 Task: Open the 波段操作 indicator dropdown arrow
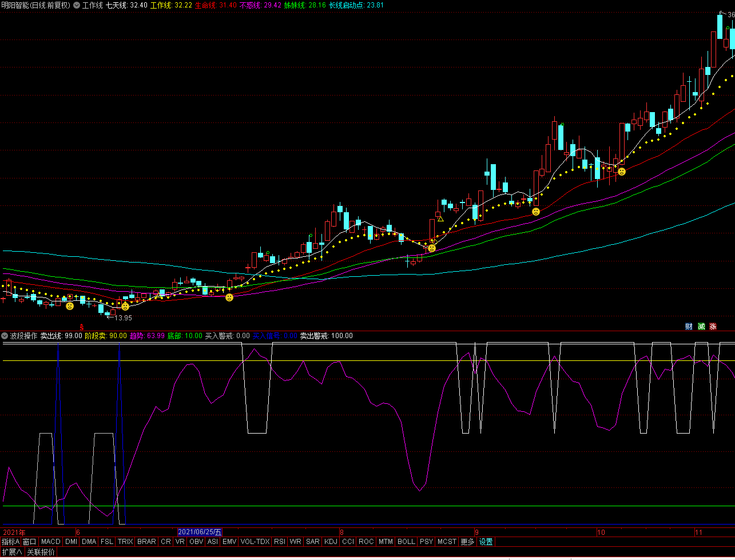coord(5,336)
